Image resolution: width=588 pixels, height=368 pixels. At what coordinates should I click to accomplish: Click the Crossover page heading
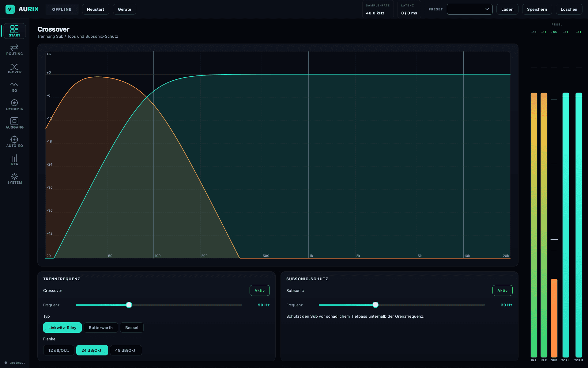coord(53,29)
